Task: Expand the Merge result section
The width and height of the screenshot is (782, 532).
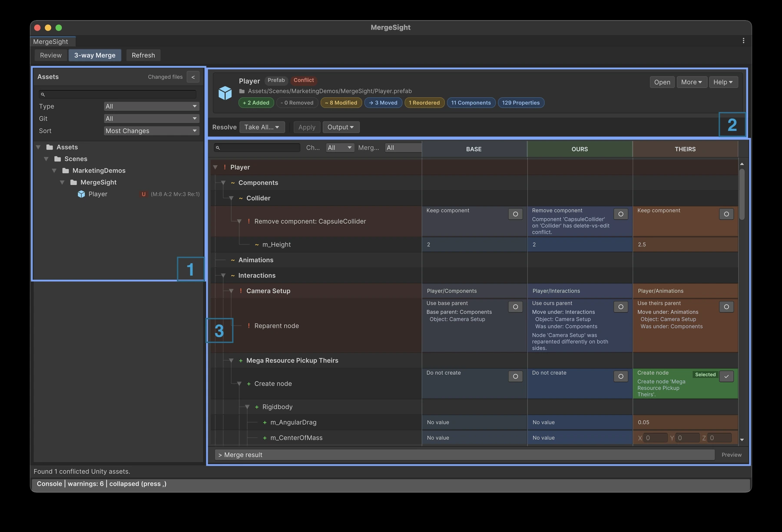Action: (x=464, y=455)
